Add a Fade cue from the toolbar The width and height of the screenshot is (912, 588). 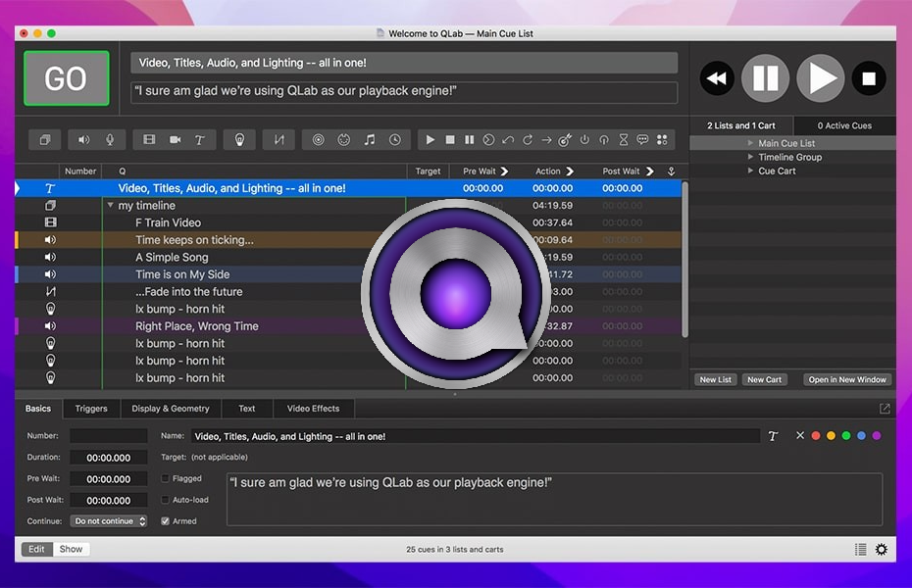click(279, 140)
